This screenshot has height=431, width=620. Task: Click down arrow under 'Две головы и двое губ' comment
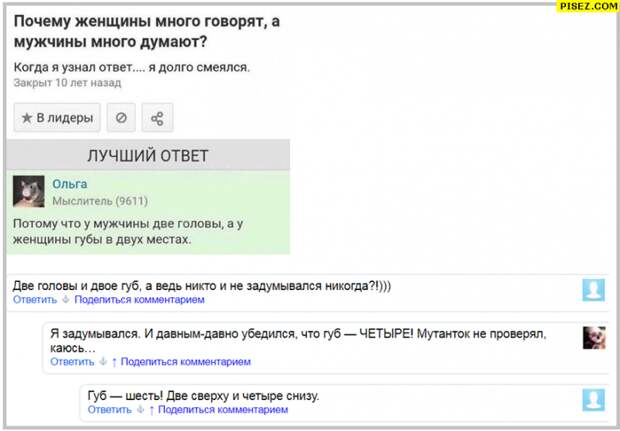click(66, 299)
